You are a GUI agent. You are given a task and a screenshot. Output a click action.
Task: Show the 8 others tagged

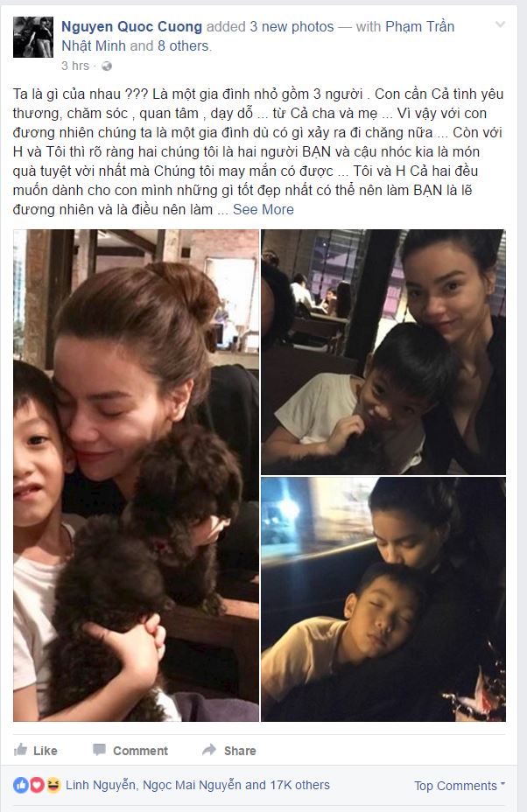click(x=183, y=46)
